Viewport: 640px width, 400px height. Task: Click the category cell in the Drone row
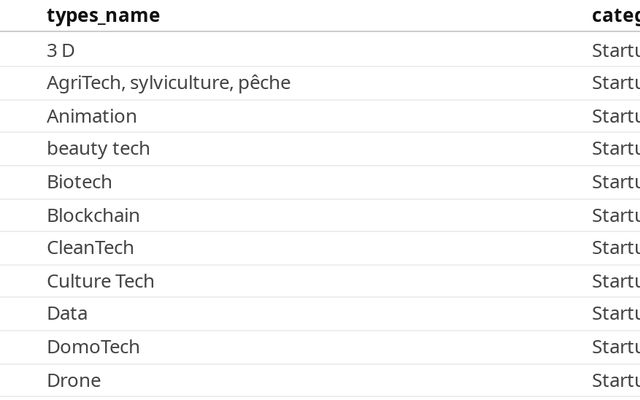(615, 380)
